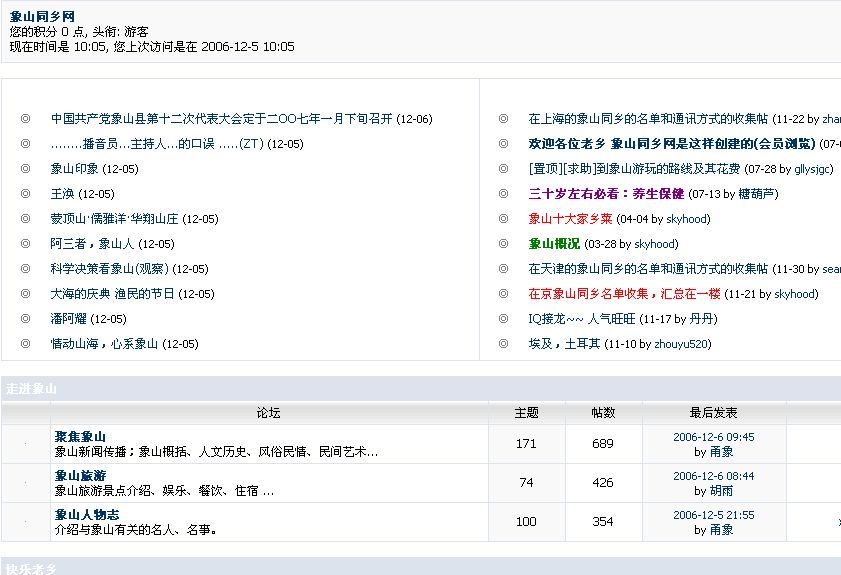
Task: Click the bullet icon beside 潘阿耀 thread
Action: point(25,319)
